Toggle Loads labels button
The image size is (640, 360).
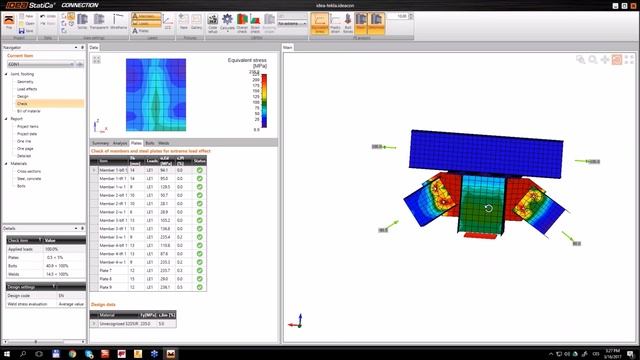pos(146,24)
